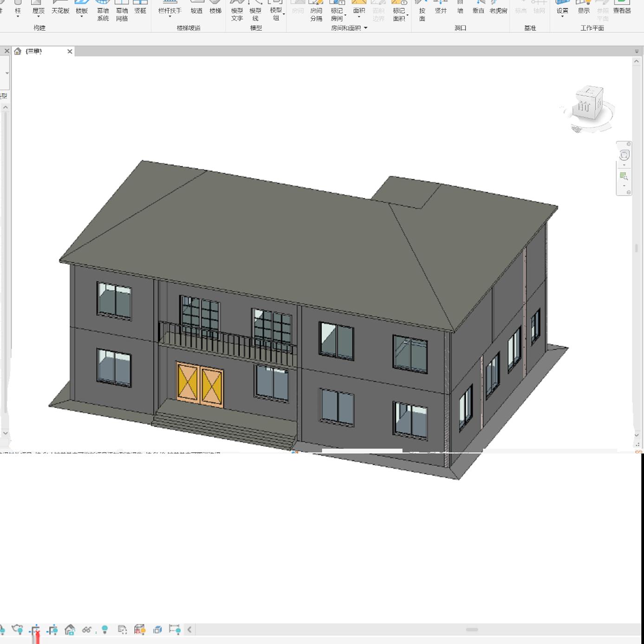Click 显示 to show the work plane
The height and width of the screenshot is (644, 644).
(x=583, y=10)
